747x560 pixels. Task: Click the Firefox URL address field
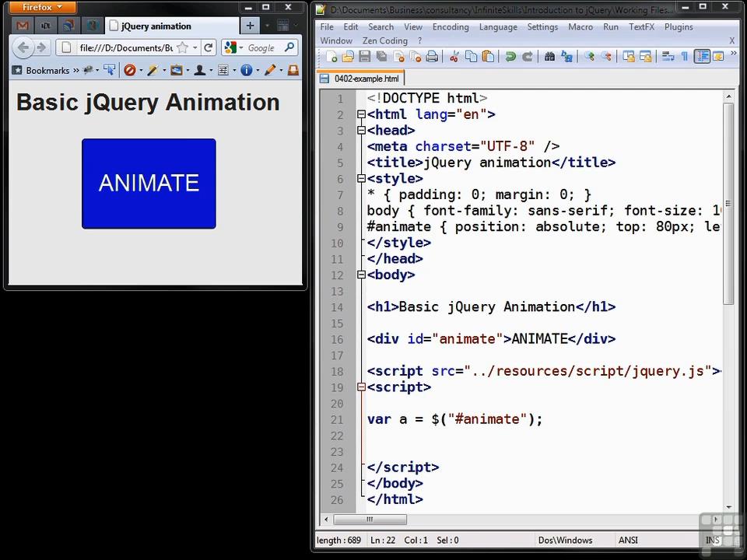click(126, 47)
